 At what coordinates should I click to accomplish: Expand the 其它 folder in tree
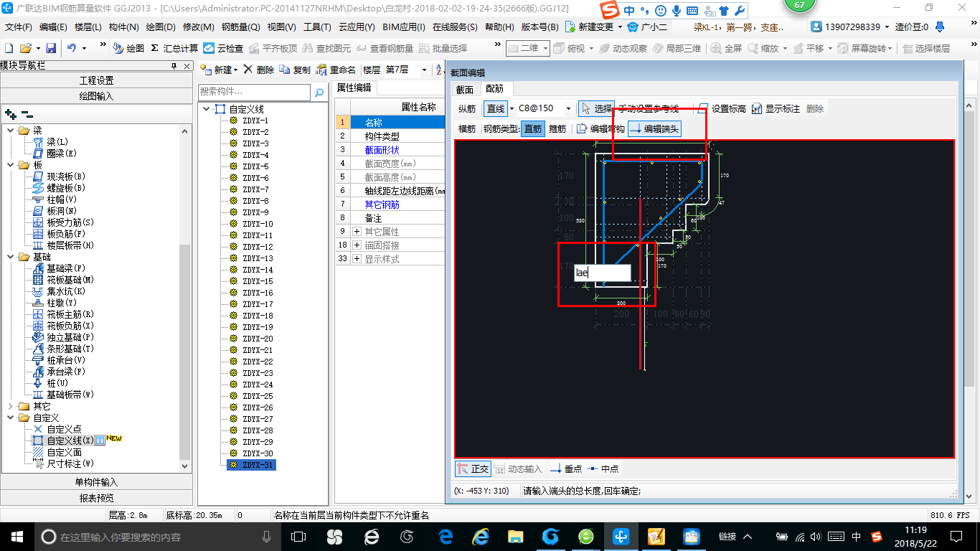pyautogui.click(x=11, y=406)
